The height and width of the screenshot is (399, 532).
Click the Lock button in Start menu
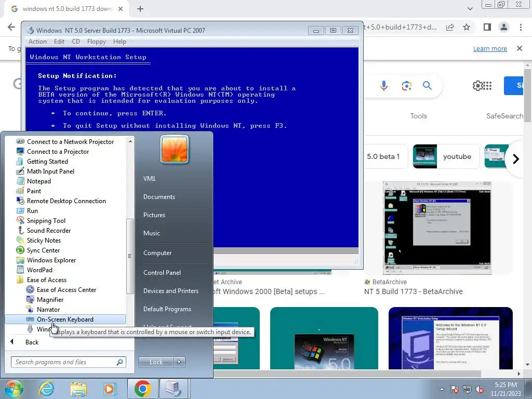[x=156, y=362]
